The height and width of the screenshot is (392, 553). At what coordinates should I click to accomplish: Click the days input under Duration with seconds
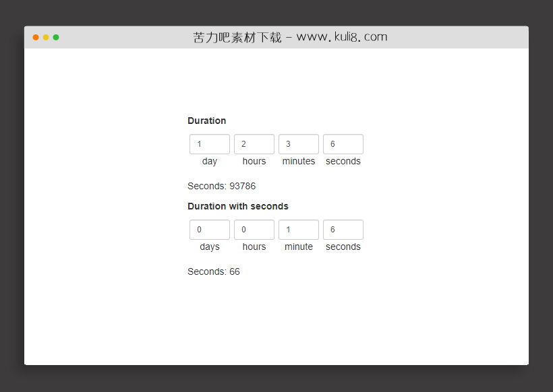tap(209, 230)
